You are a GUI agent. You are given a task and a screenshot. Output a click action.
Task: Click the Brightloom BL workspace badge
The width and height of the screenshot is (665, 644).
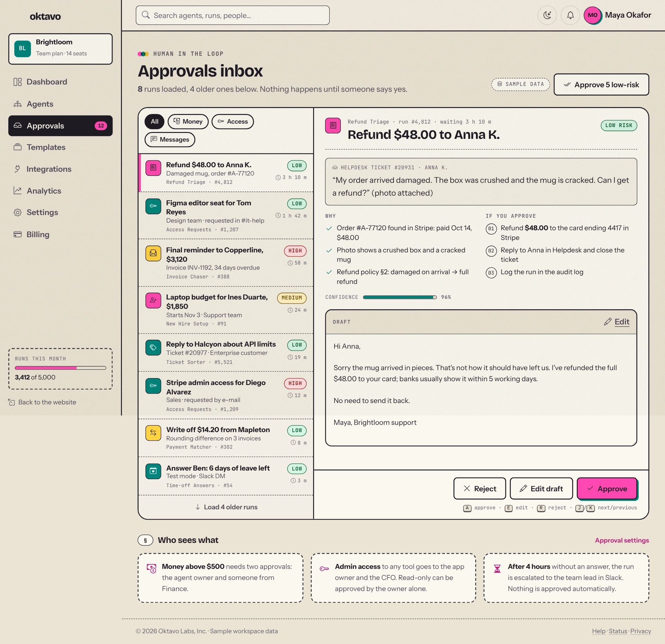[23, 48]
